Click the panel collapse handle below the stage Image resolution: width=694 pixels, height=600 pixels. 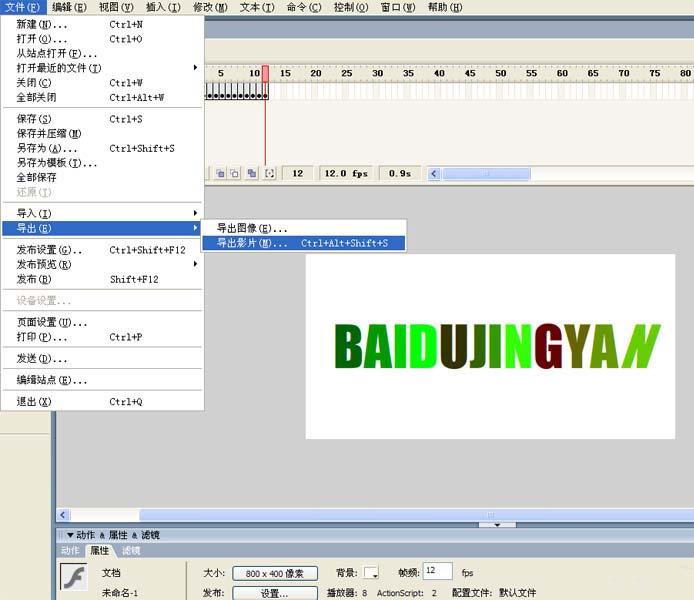click(497, 525)
